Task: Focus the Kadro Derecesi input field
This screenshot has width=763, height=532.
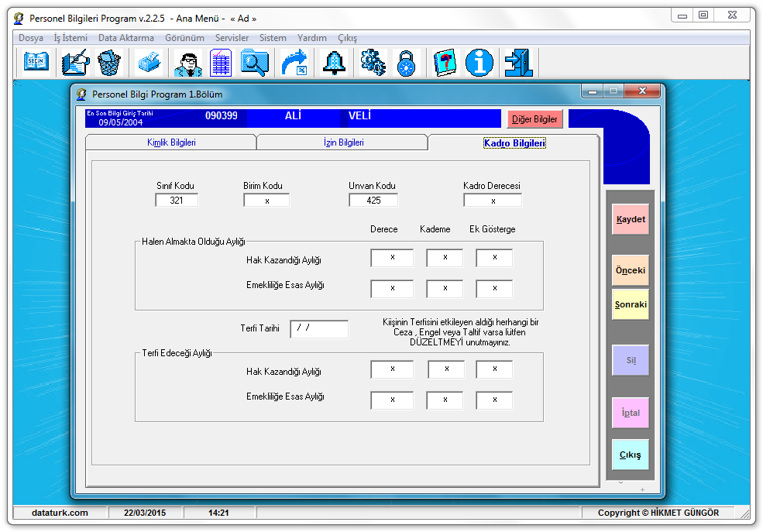Action: point(493,201)
